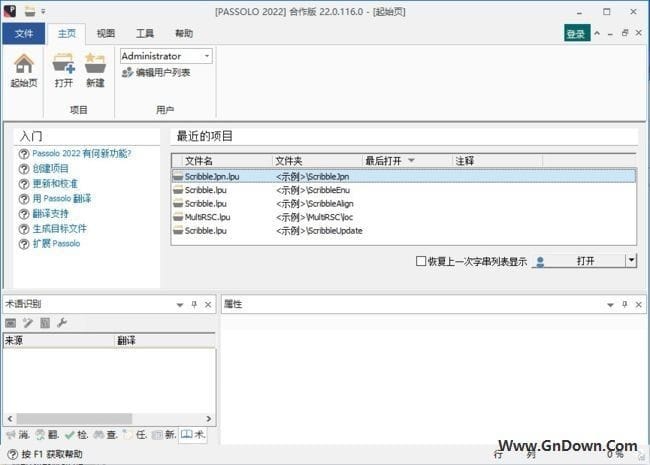650x465 pixels.
Task: Click the 最后打开 column sort arrow
Action: 411,160
